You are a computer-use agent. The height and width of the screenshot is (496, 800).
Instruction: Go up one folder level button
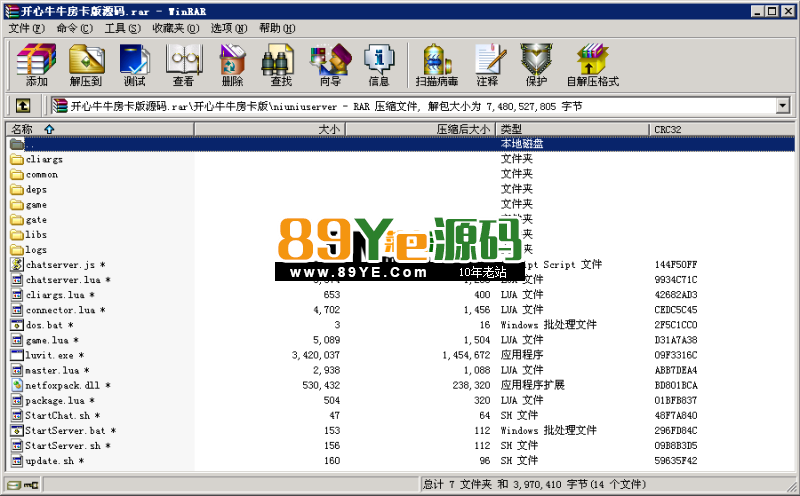click(x=22, y=106)
